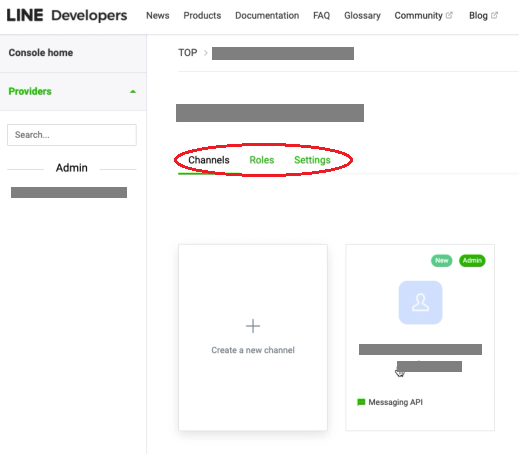Open the Community external link
The image size is (519, 454).
(423, 16)
